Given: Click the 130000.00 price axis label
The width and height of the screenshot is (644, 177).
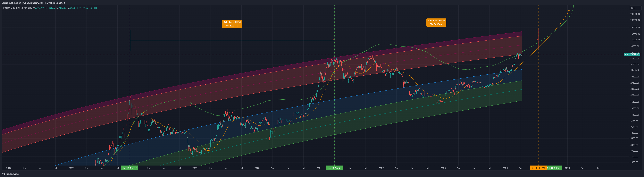Looking at the screenshot, I should tap(635, 34).
